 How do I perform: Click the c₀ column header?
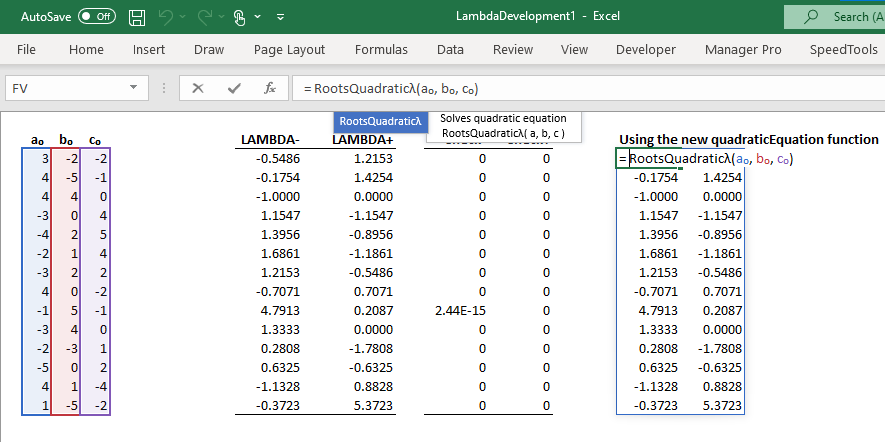coord(95,140)
